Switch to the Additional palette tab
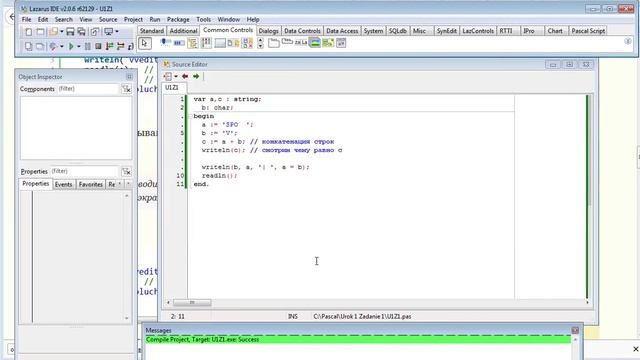 click(x=183, y=31)
